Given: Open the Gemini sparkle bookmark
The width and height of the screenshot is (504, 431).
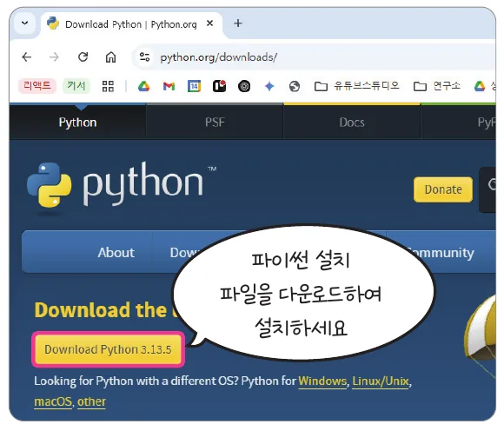Looking at the screenshot, I should click(x=269, y=86).
